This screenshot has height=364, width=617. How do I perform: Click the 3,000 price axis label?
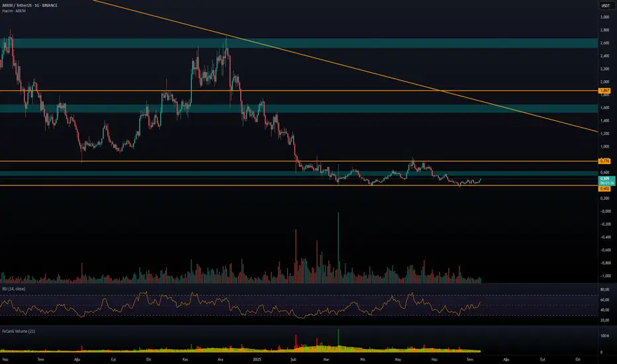tap(605, 17)
